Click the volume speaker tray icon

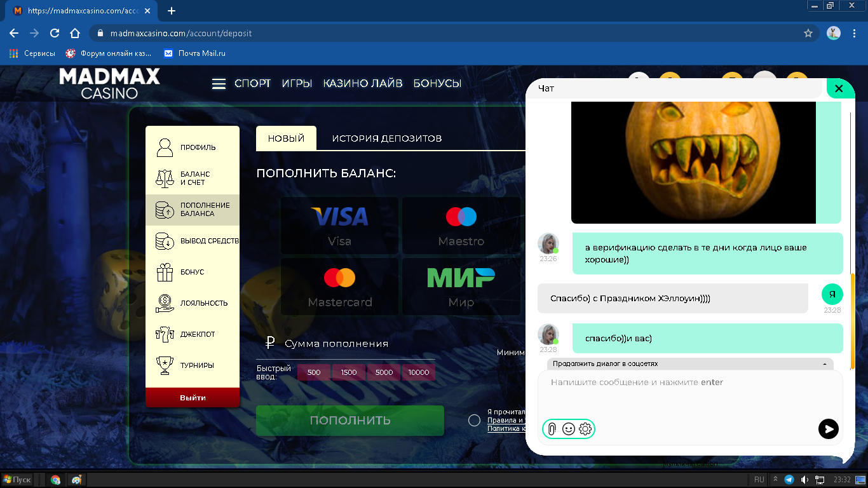tap(804, 480)
